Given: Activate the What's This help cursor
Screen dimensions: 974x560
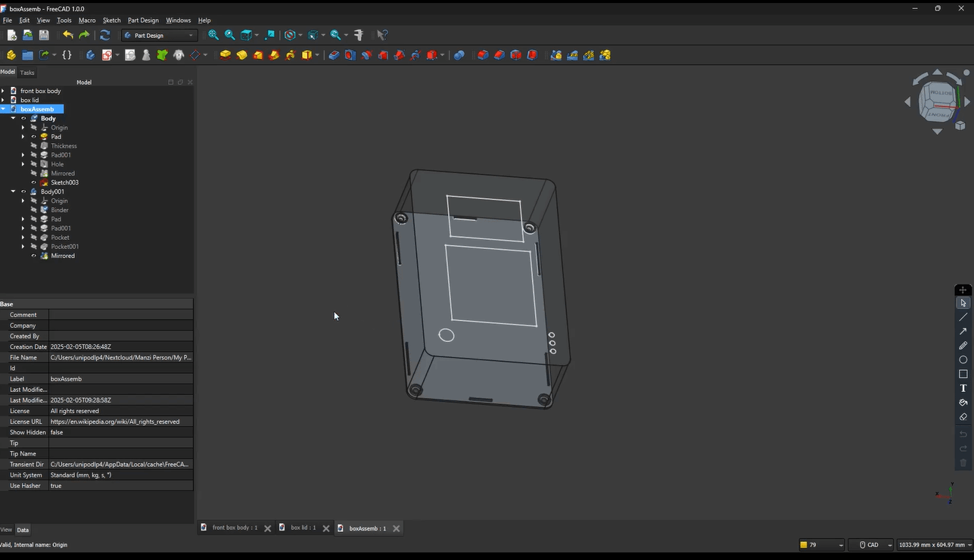Looking at the screenshot, I should tap(382, 35).
